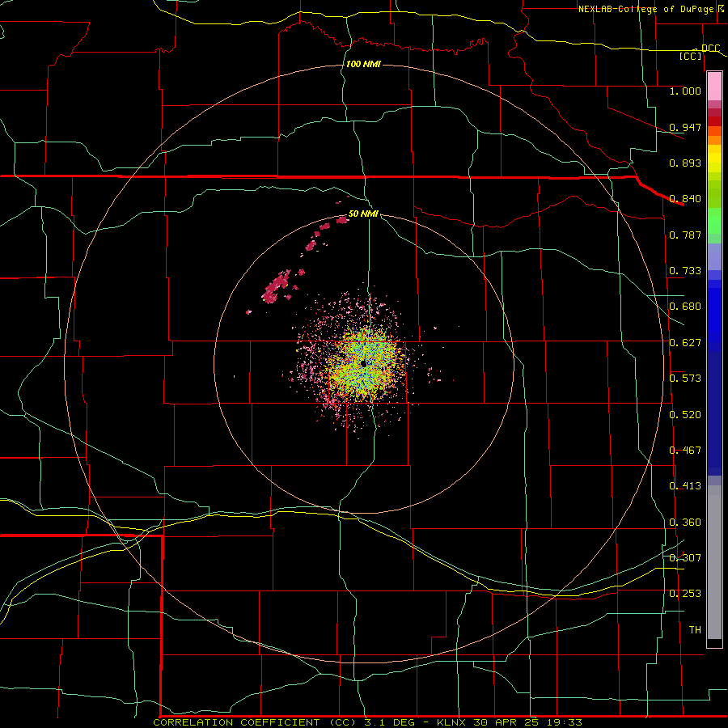
Task: Pick the periwinkle segment of the color bar
Action: (714, 257)
